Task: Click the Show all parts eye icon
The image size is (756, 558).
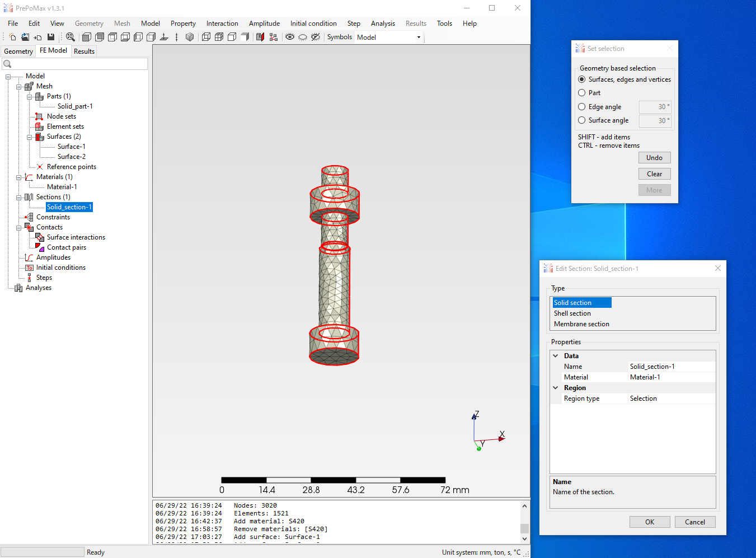Action: tap(290, 37)
